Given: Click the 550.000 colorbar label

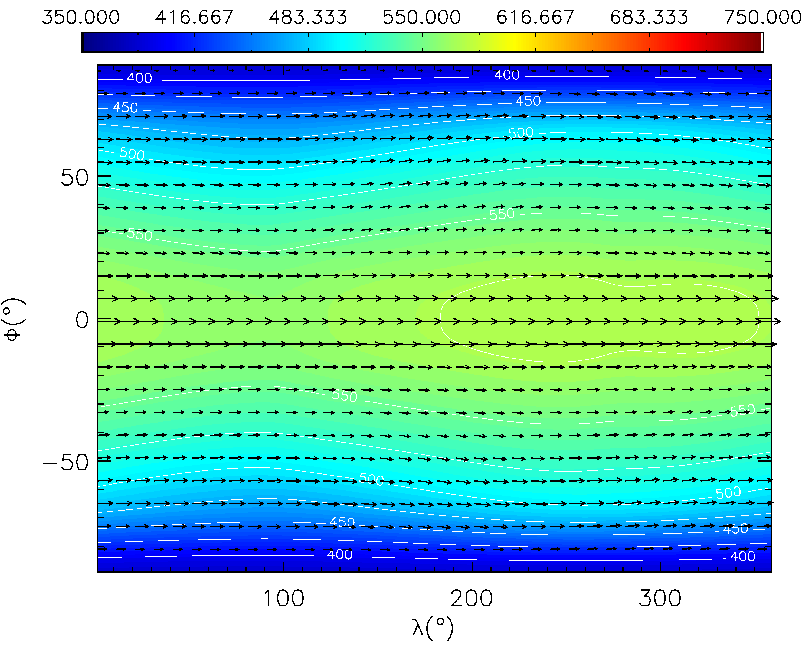Looking at the screenshot, I should coord(422,17).
